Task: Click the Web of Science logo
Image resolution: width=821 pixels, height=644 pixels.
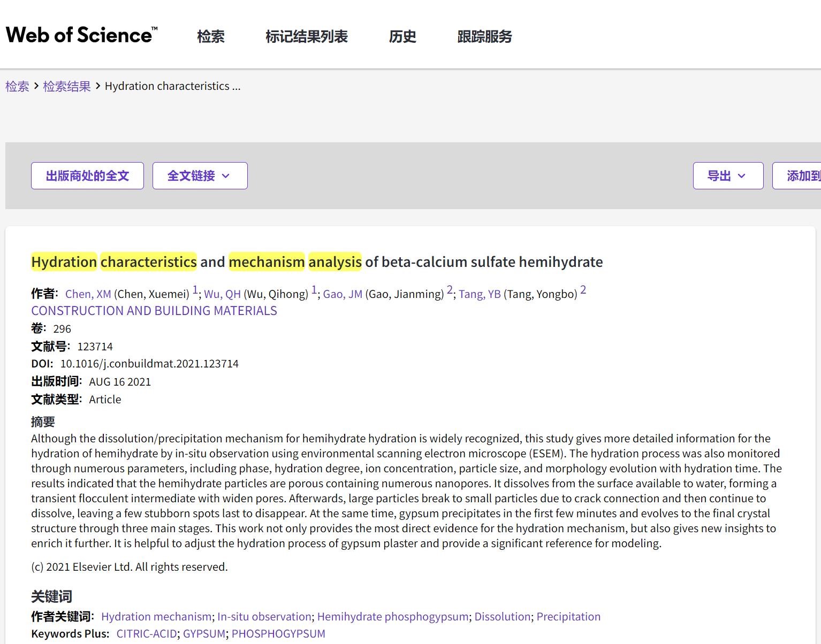Action: [81, 35]
